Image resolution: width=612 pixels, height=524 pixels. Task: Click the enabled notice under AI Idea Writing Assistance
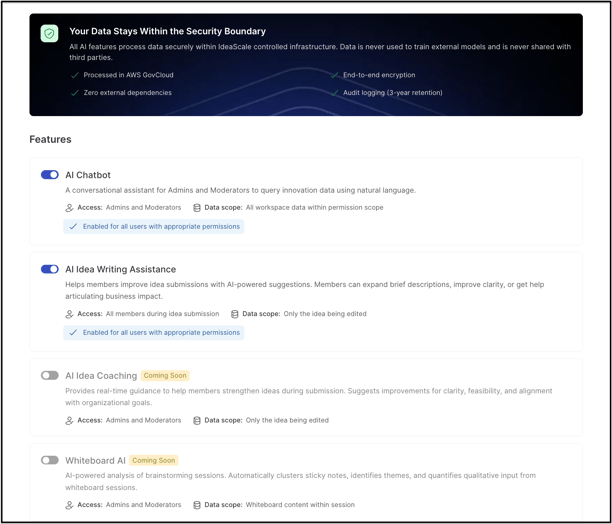(153, 333)
